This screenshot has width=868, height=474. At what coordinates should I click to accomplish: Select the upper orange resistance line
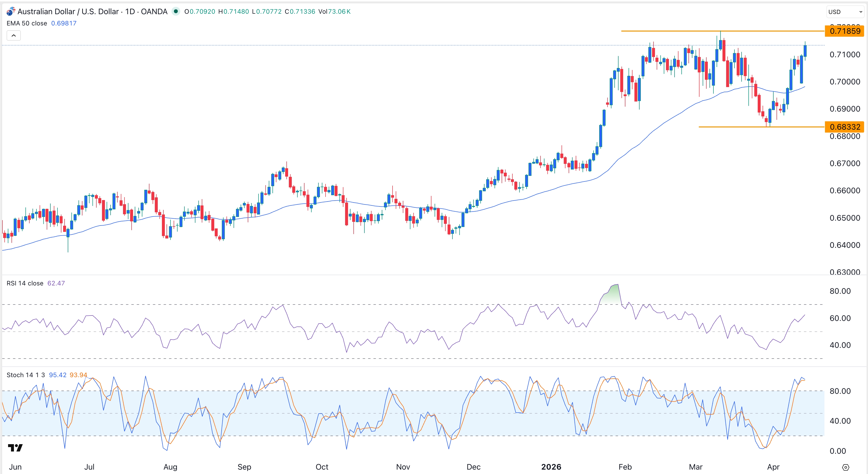(708, 31)
